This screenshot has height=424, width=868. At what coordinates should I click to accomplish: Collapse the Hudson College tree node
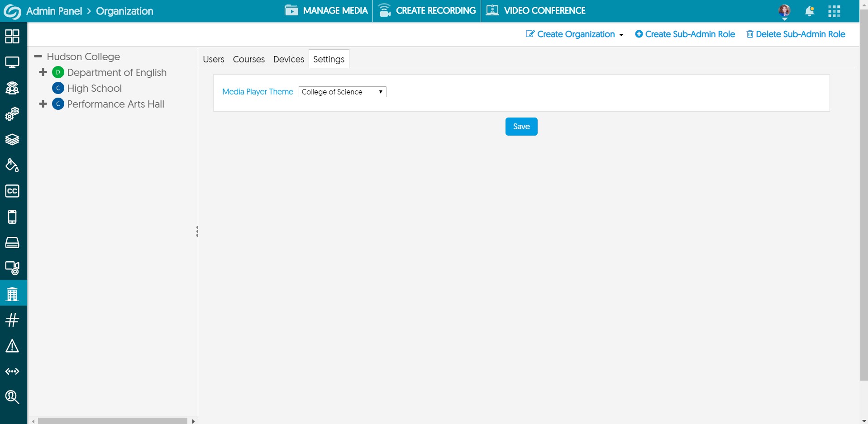coord(38,57)
